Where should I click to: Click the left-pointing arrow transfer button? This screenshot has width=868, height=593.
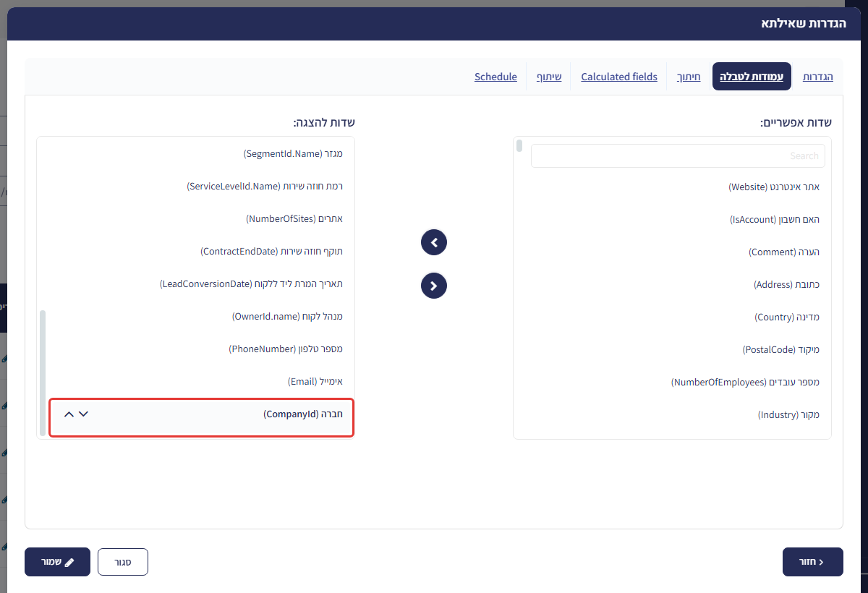pos(434,242)
